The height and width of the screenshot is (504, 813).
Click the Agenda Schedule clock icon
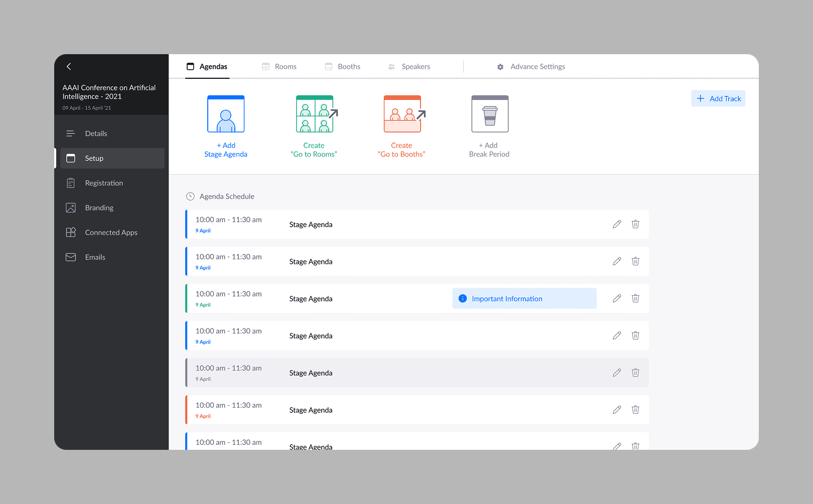(x=190, y=196)
